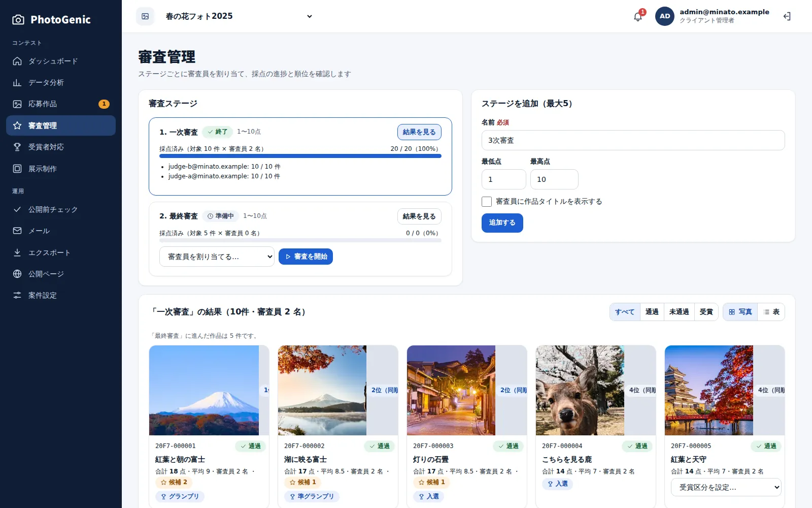
Task: Switch results to 表 list view
Action: [x=771, y=312]
